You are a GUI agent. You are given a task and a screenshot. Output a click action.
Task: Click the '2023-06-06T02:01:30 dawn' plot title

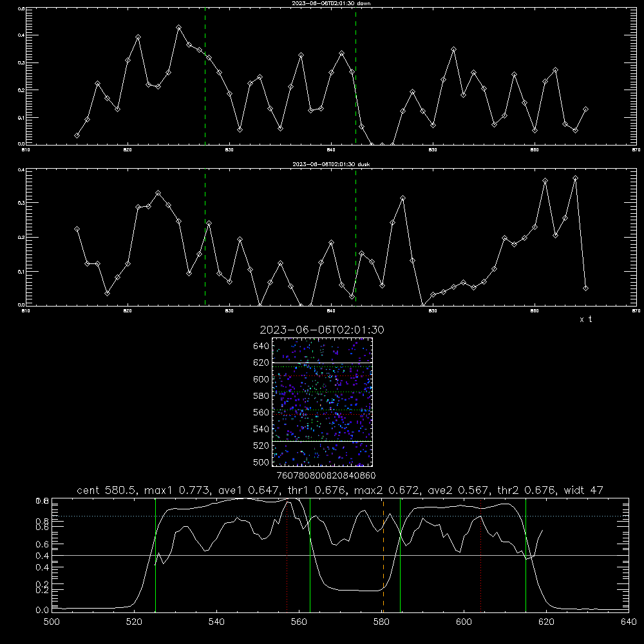331,3
